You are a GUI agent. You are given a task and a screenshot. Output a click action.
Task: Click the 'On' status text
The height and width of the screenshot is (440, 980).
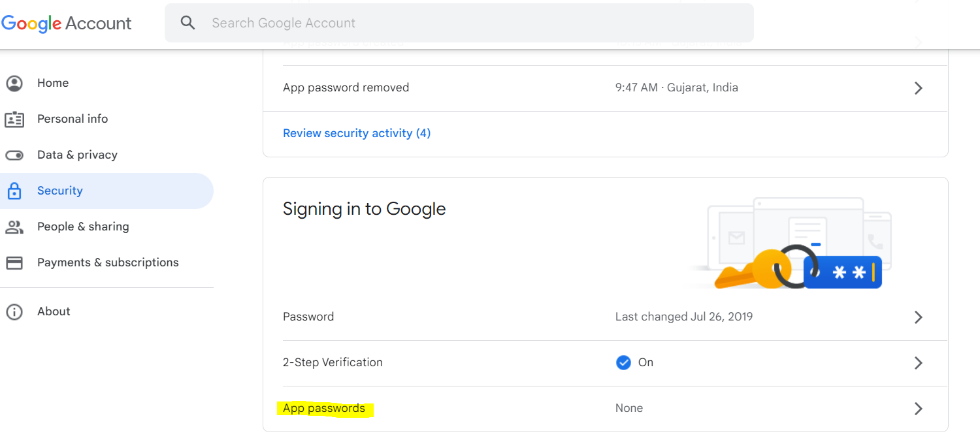pos(645,362)
